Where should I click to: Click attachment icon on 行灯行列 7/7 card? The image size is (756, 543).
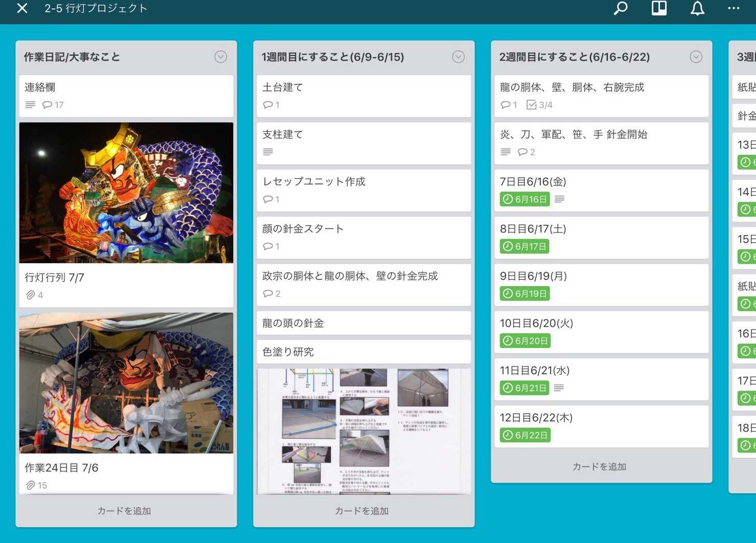click(x=31, y=295)
